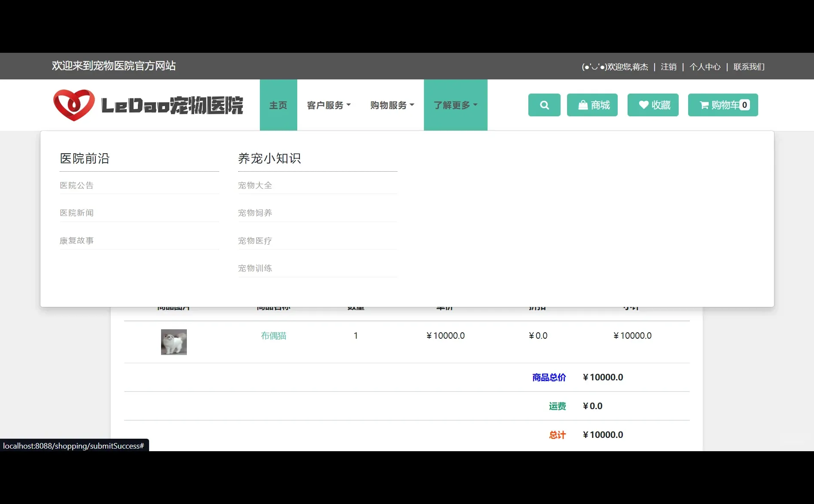814x504 pixels.
Task: Open the 宠物训练 training link
Action: click(255, 268)
